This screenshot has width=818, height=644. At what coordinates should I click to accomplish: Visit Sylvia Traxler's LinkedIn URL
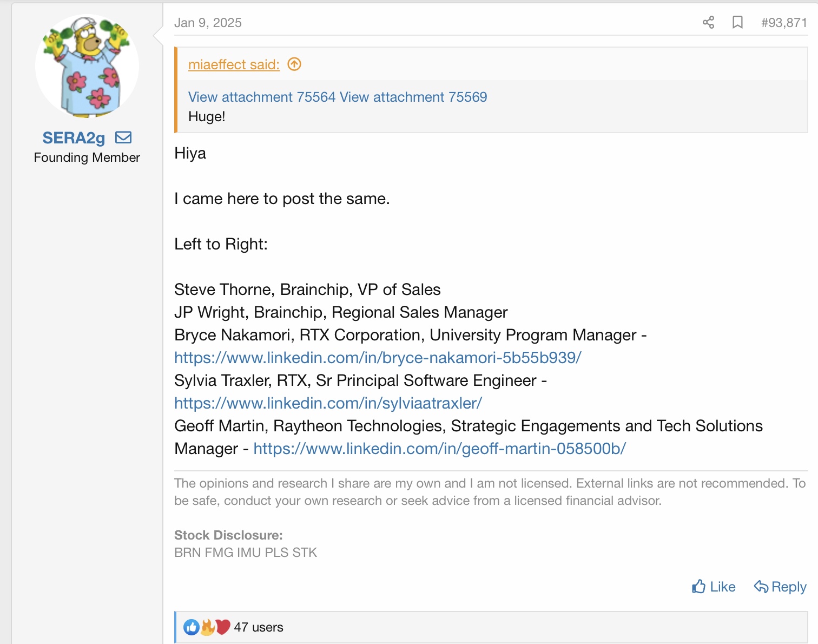328,403
